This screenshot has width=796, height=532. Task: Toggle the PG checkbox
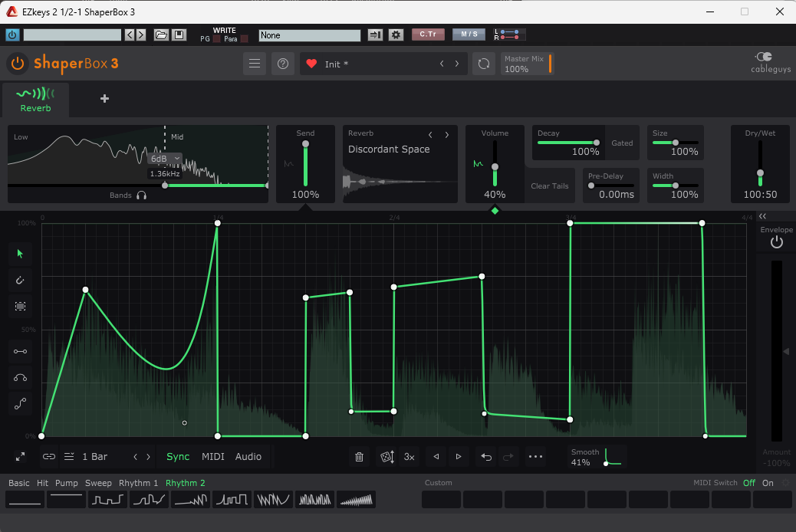click(217, 39)
